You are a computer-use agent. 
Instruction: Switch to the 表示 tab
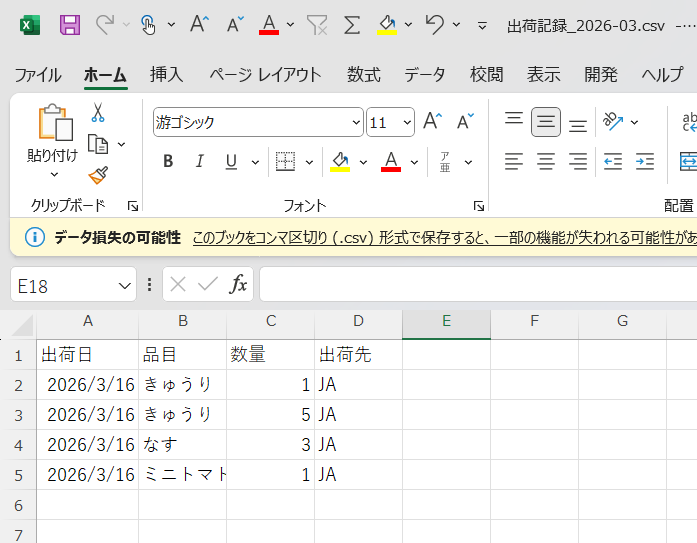(543, 74)
